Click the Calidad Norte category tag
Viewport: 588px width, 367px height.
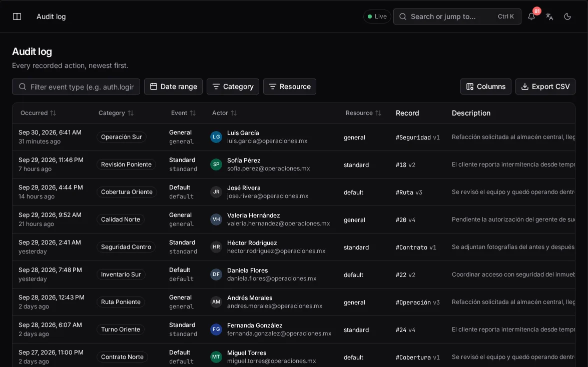tap(121, 219)
